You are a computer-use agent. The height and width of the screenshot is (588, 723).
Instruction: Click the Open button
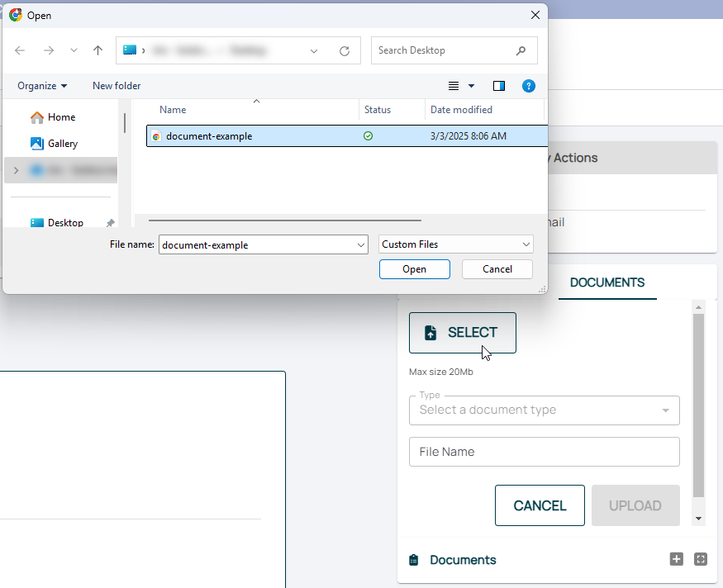coord(414,269)
